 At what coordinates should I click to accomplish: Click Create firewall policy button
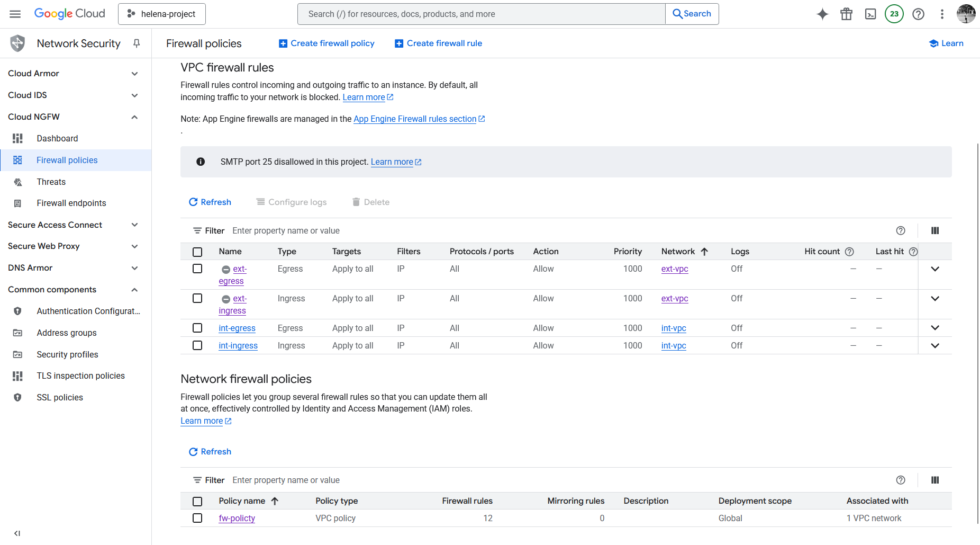tap(326, 43)
